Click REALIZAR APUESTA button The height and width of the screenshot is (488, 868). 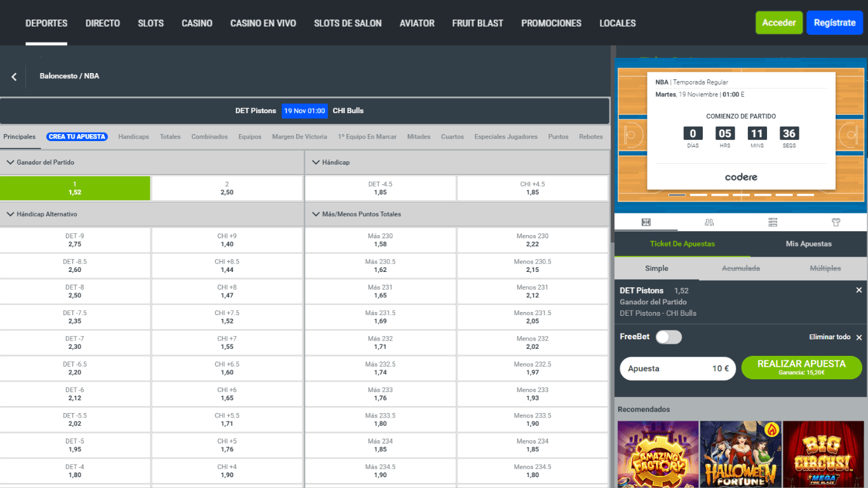point(802,367)
